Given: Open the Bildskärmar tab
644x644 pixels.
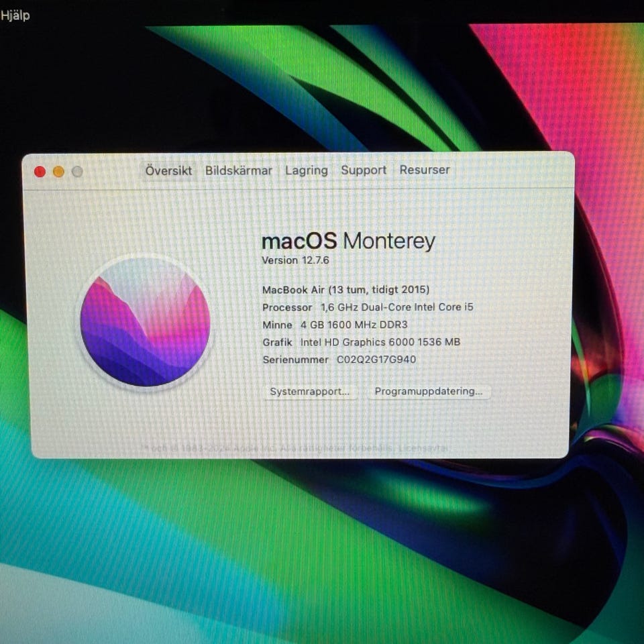Looking at the screenshot, I should 239,170.
